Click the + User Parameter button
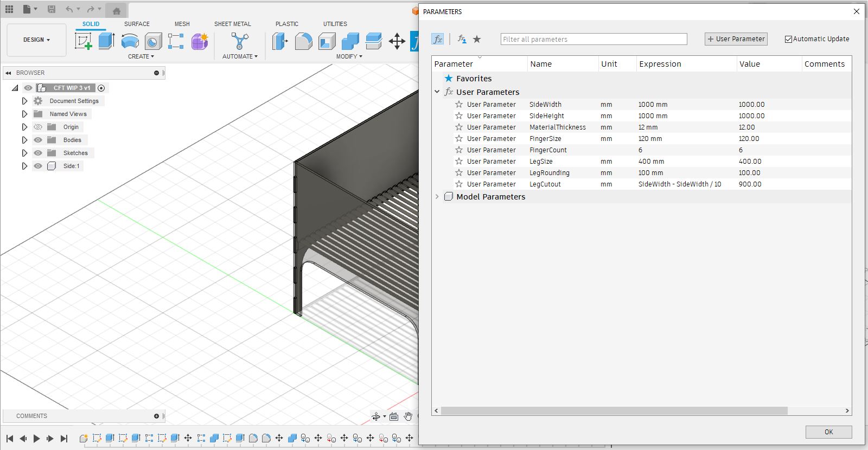This screenshot has width=868, height=450. (x=736, y=39)
